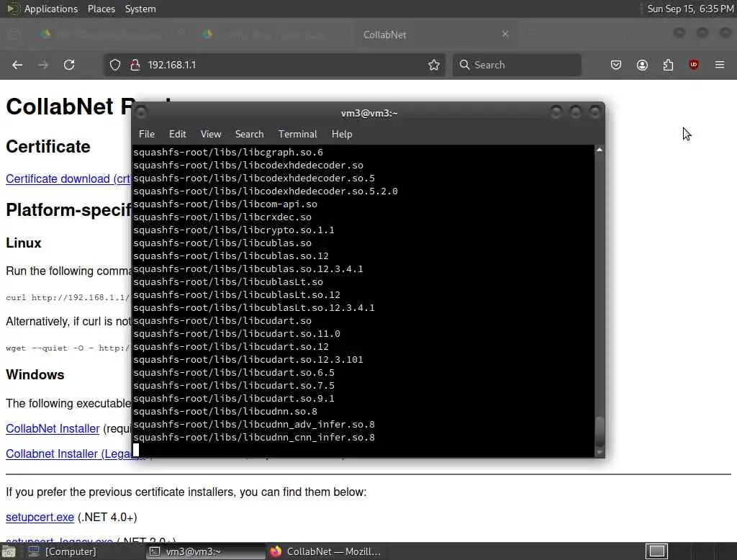737x560 pixels.
Task: Reload the CollabNet page
Action: pos(69,65)
